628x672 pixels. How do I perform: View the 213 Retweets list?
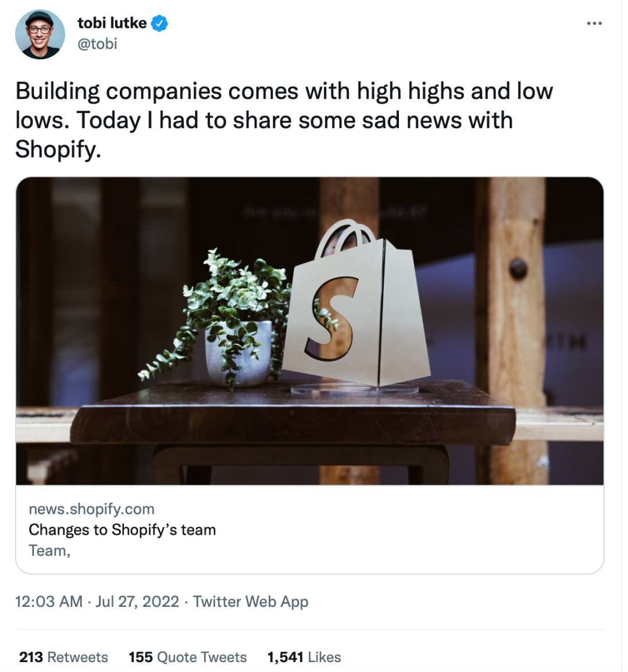(63, 657)
